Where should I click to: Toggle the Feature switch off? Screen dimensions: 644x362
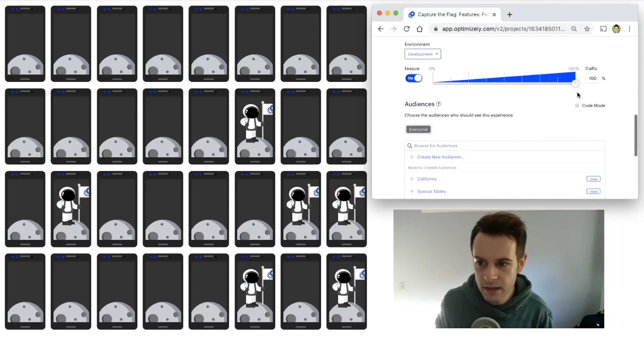[x=414, y=78]
